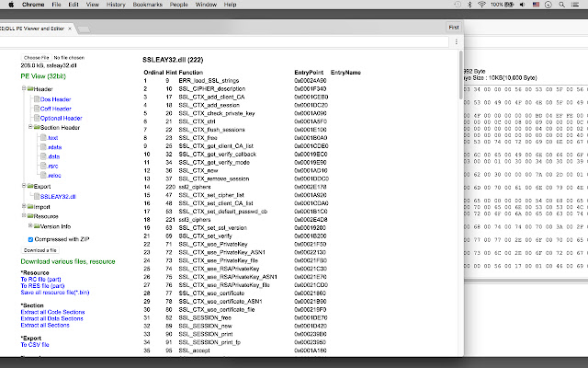
Task: Open the View menu
Action: [93, 5]
